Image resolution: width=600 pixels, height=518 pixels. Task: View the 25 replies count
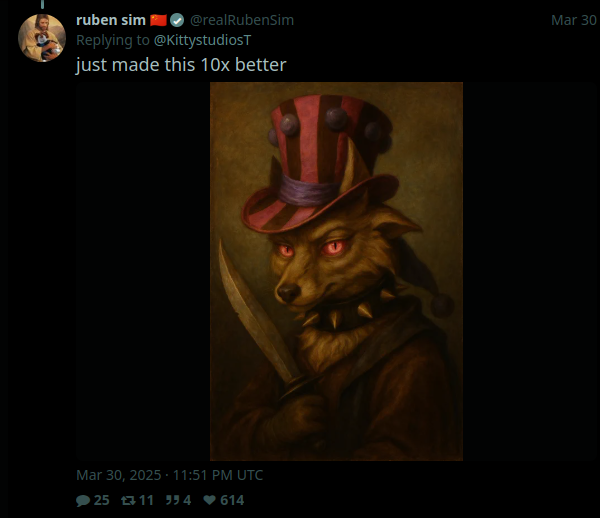click(x=101, y=500)
